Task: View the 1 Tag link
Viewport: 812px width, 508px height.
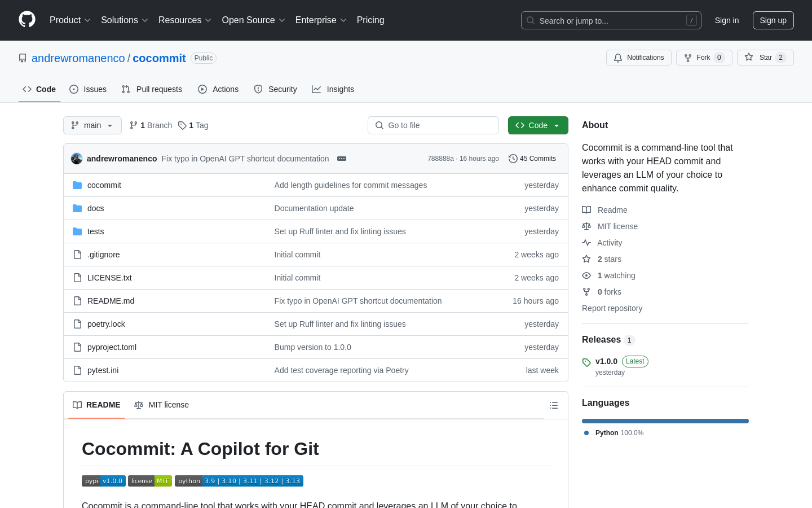Action: point(193,125)
